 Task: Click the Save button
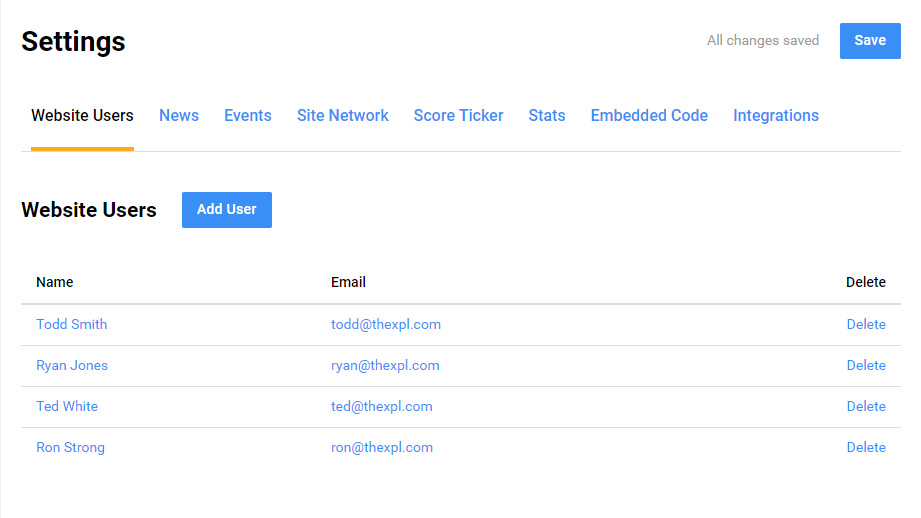[869, 41]
